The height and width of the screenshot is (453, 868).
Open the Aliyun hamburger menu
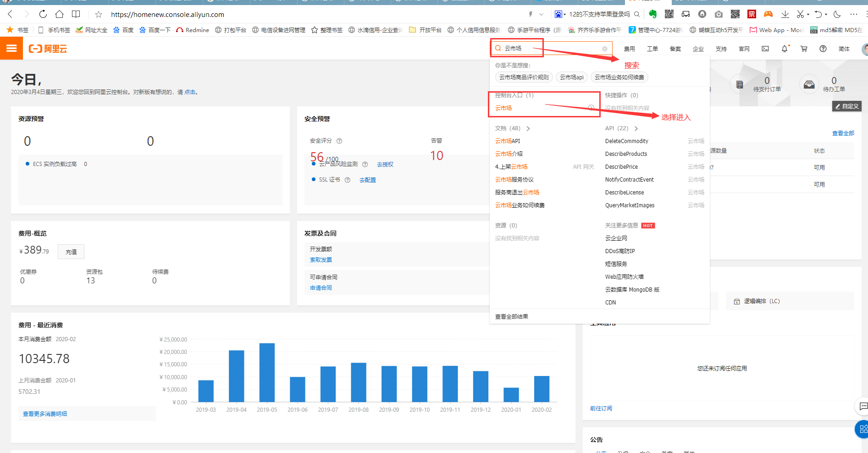point(11,49)
